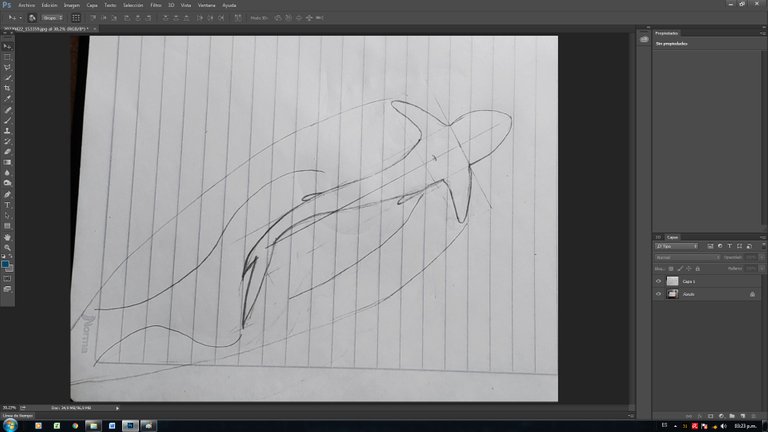Screen dimensions: 768x432
Task: Click the Línea de tiempo tab
Action: coord(18,415)
